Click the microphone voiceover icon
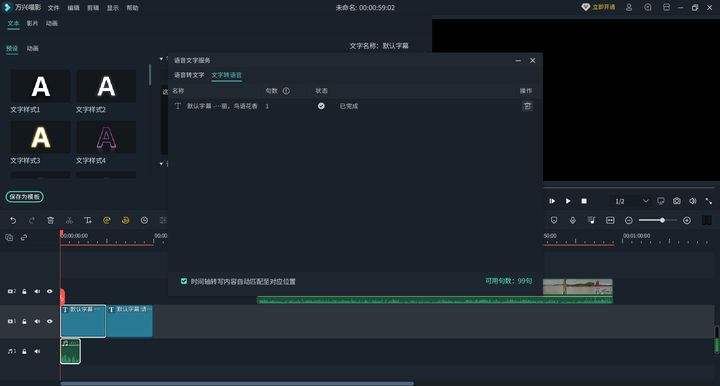This screenshot has width=720, height=386. point(573,220)
